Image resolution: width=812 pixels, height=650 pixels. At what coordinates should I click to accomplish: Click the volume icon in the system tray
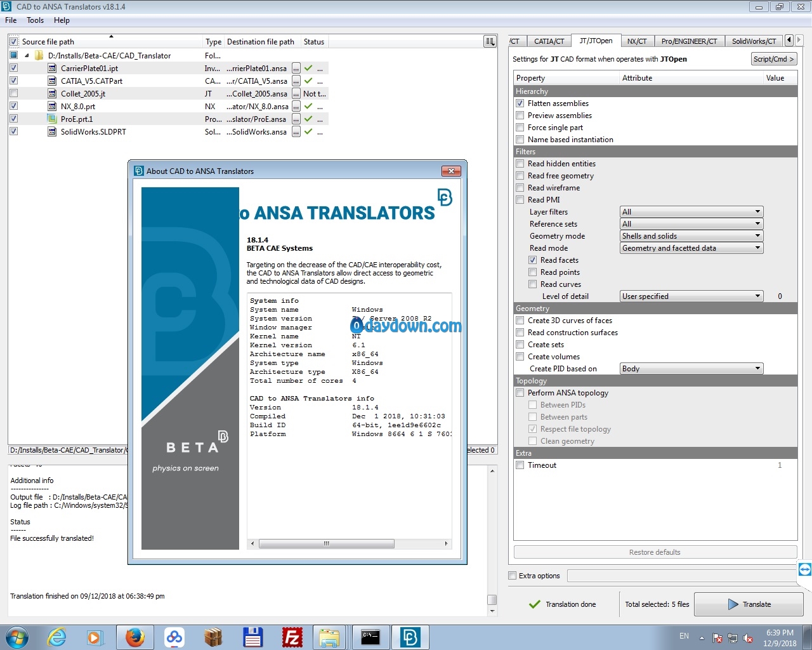click(749, 638)
